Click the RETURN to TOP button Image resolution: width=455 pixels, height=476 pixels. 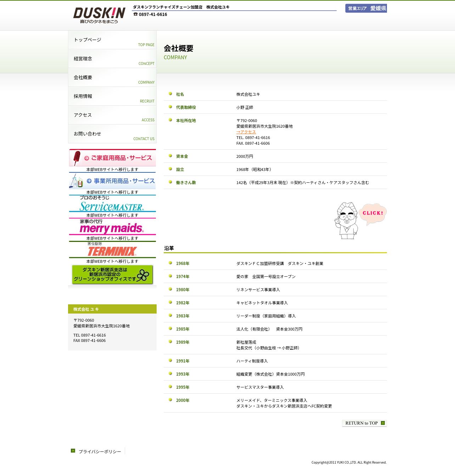click(364, 423)
